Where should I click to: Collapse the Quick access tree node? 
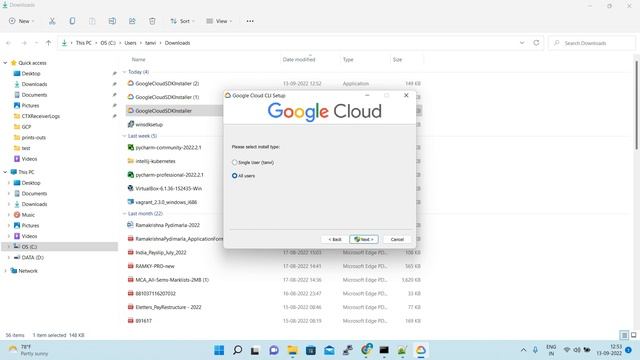pyautogui.click(x=5, y=63)
